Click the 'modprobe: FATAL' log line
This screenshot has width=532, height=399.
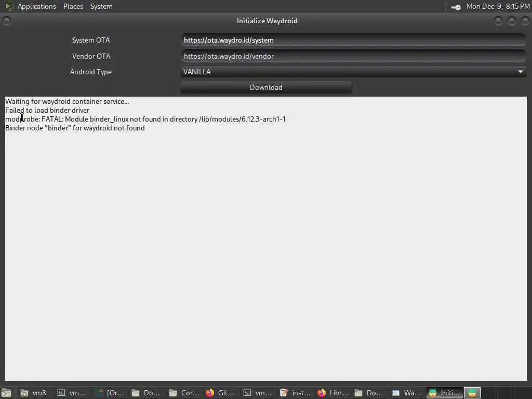coord(145,119)
